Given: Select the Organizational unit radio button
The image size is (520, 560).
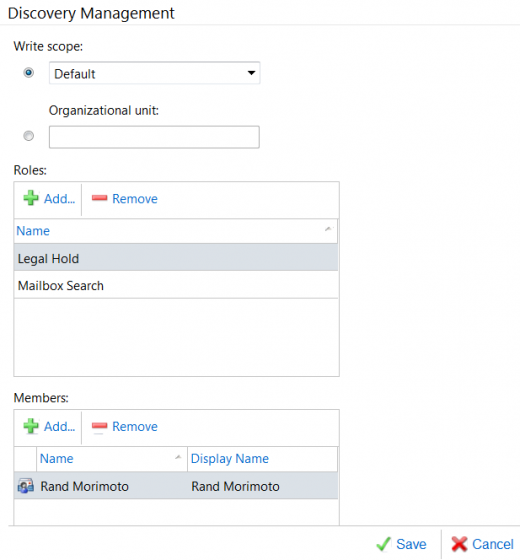Looking at the screenshot, I should pos(29,136).
